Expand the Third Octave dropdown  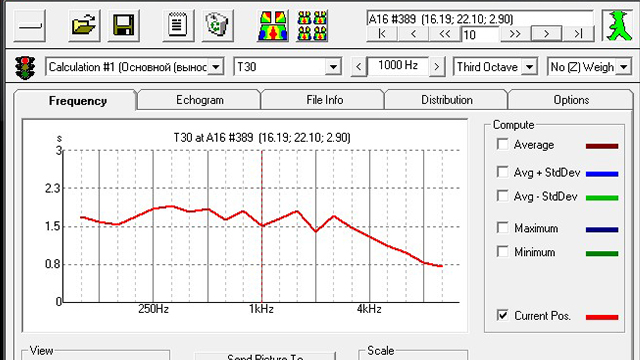[x=529, y=67]
